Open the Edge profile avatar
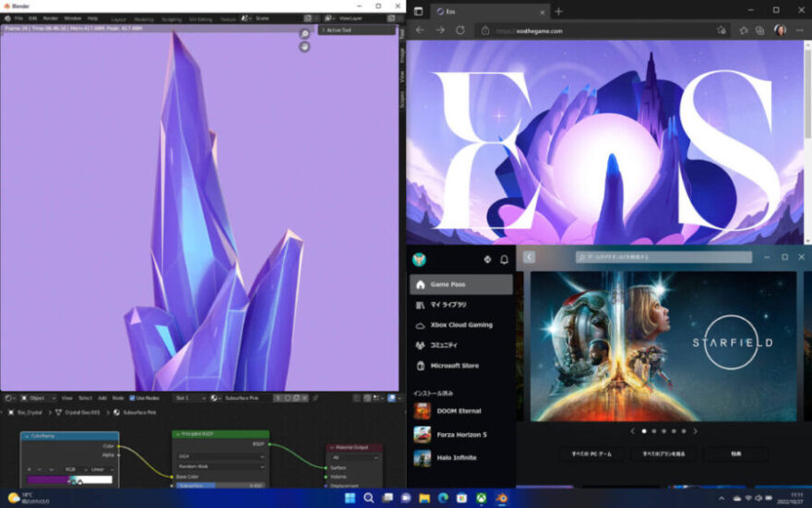 click(x=780, y=30)
